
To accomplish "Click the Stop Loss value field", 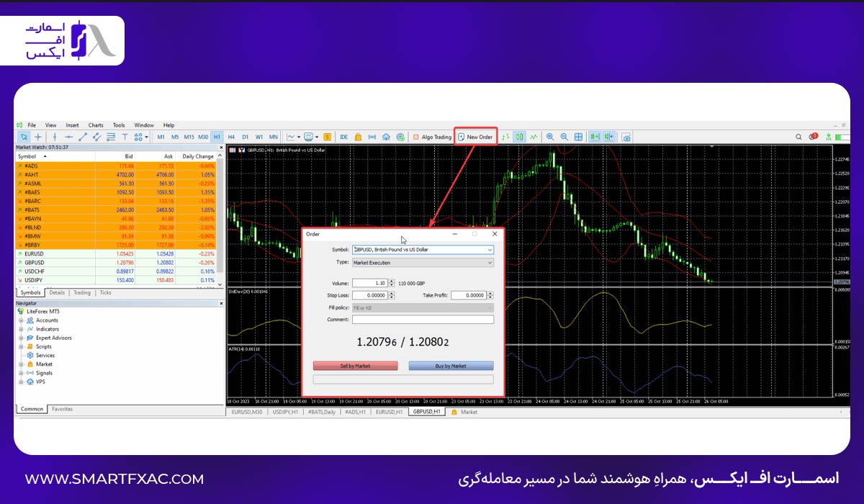I will 369,295.
